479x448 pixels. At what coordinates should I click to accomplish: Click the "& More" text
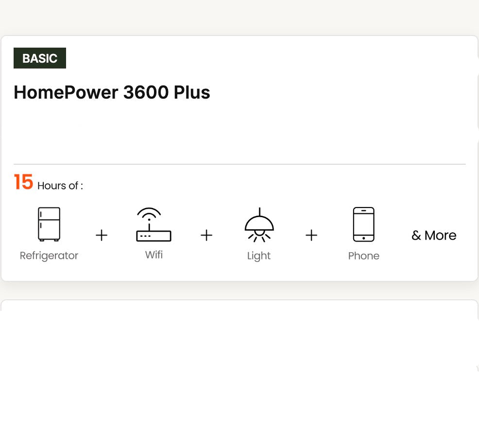click(x=434, y=236)
